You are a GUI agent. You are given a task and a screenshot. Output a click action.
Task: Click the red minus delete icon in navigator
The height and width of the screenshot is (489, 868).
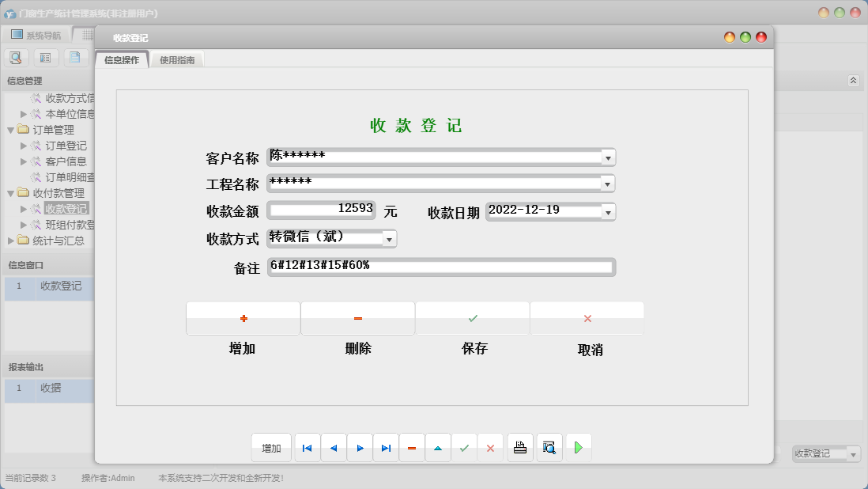click(x=412, y=448)
